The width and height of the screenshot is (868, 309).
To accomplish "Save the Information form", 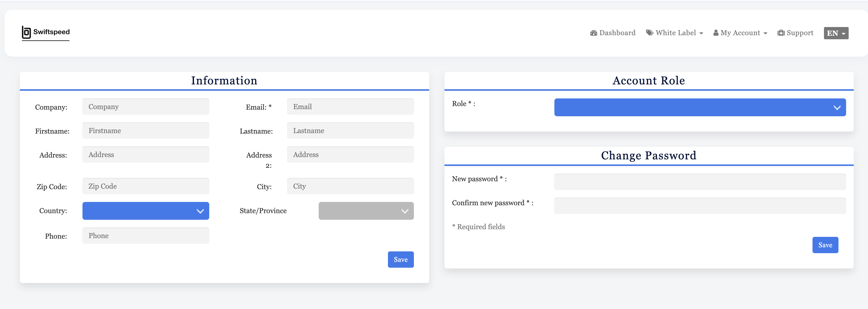I will tap(401, 259).
